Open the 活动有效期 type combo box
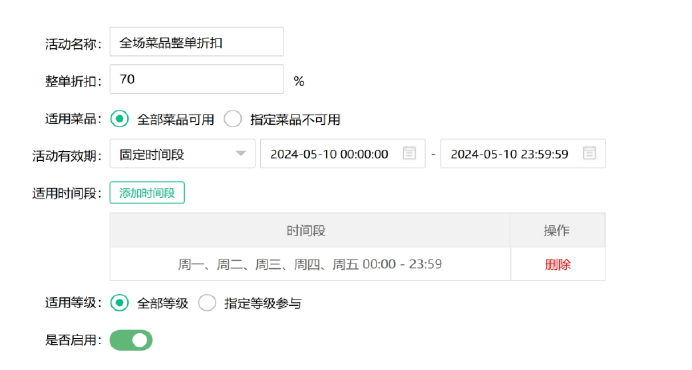Image resolution: width=692 pixels, height=370 pixels. coord(182,154)
